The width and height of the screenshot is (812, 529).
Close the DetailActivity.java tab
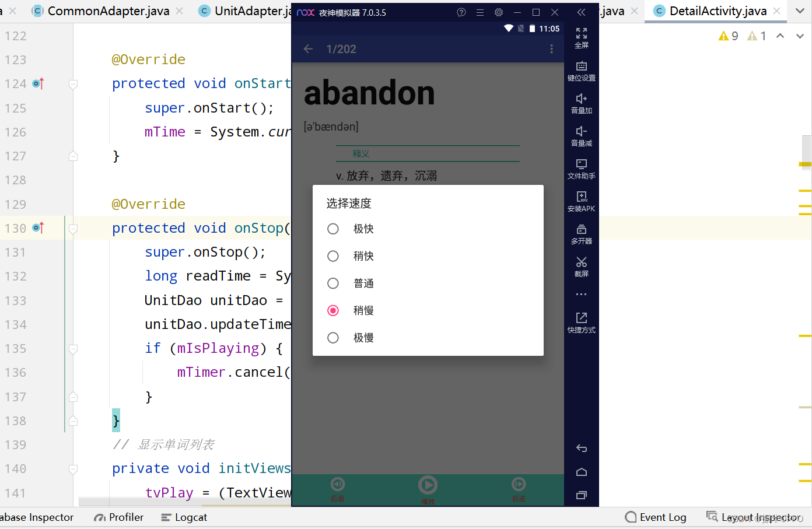coord(776,11)
